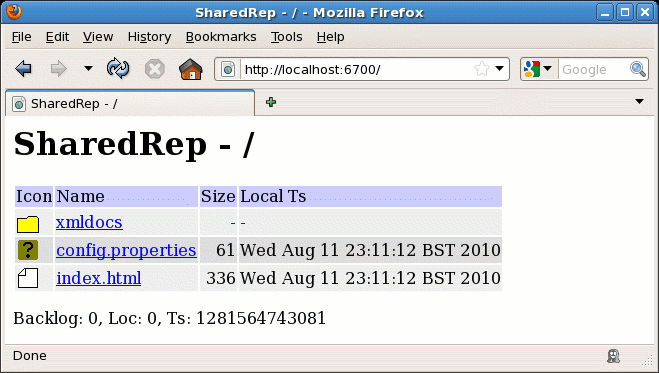
Task: Click the Done status bar text
Action: [x=29, y=356]
